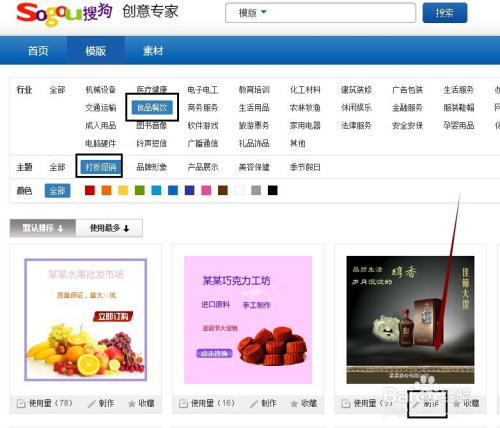Click the pencil 制作 icon on fruit market card

(x=91, y=404)
